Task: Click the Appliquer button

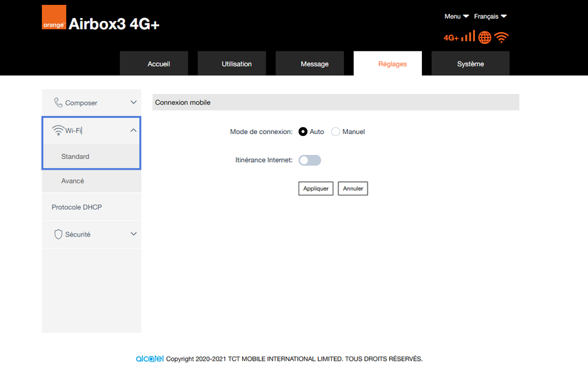Action: pyautogui.click(x=316, y=188)
